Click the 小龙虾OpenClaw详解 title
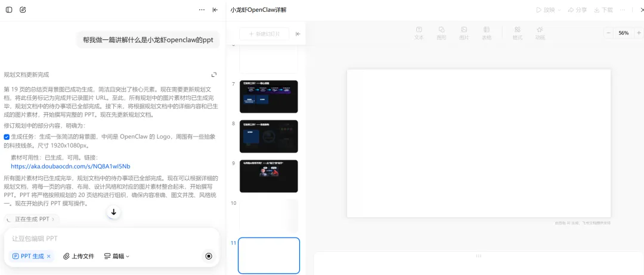 click(258, 10)
